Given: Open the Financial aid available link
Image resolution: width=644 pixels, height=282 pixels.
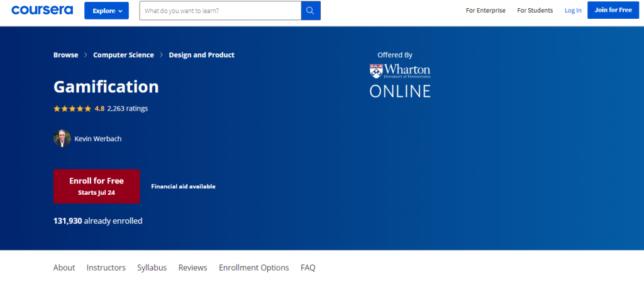Looking at the screenshot, I should click(183, 187).
